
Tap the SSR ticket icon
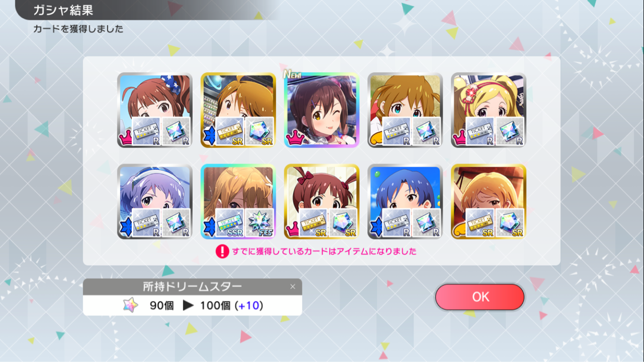230,222
